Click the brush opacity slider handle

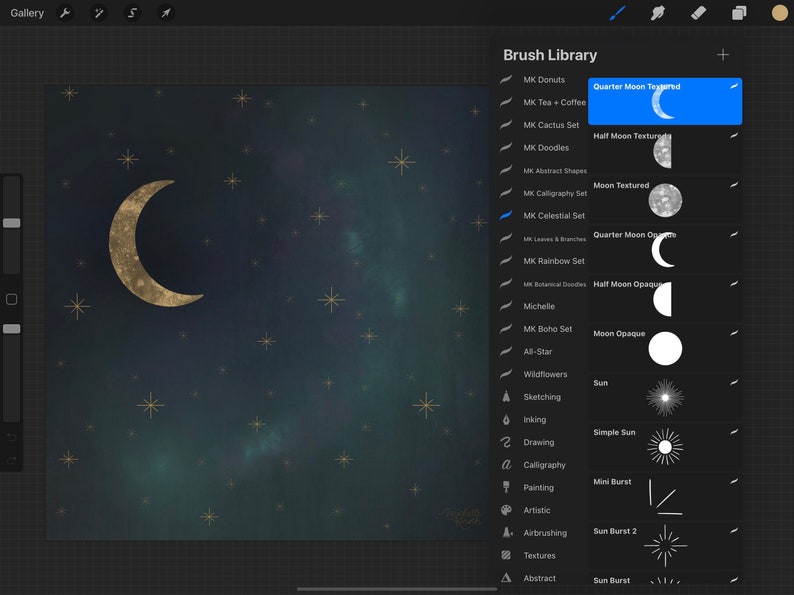(12, 329)
